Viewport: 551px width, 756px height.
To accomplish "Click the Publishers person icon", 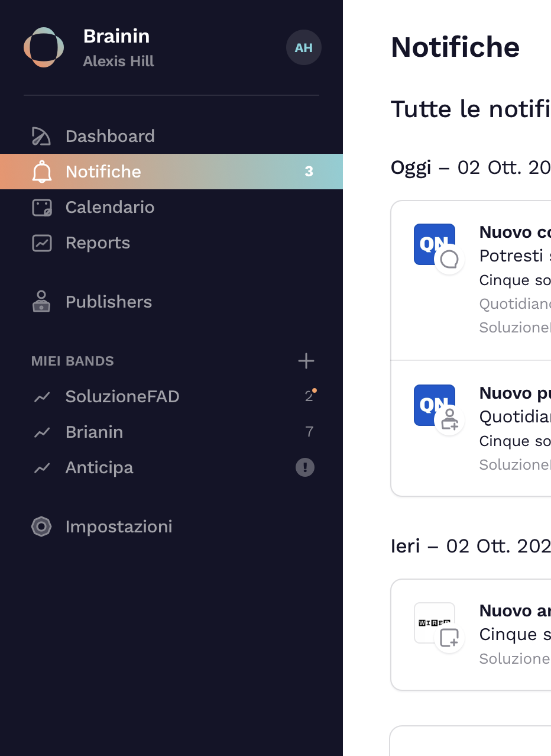I will (x=41, y=302).
